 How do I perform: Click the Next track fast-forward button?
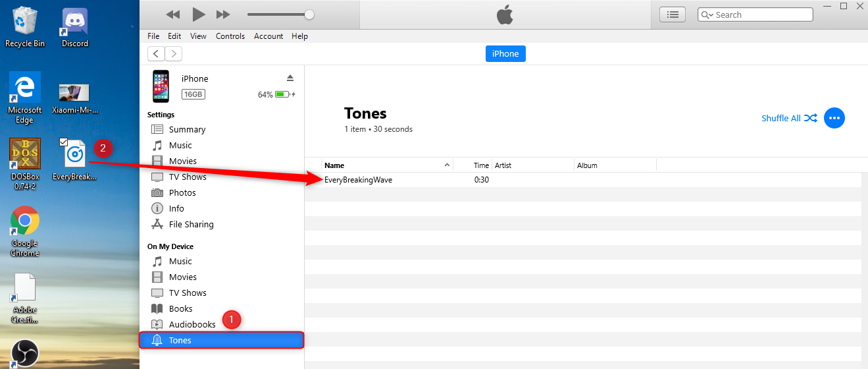(x=224, y=14)
